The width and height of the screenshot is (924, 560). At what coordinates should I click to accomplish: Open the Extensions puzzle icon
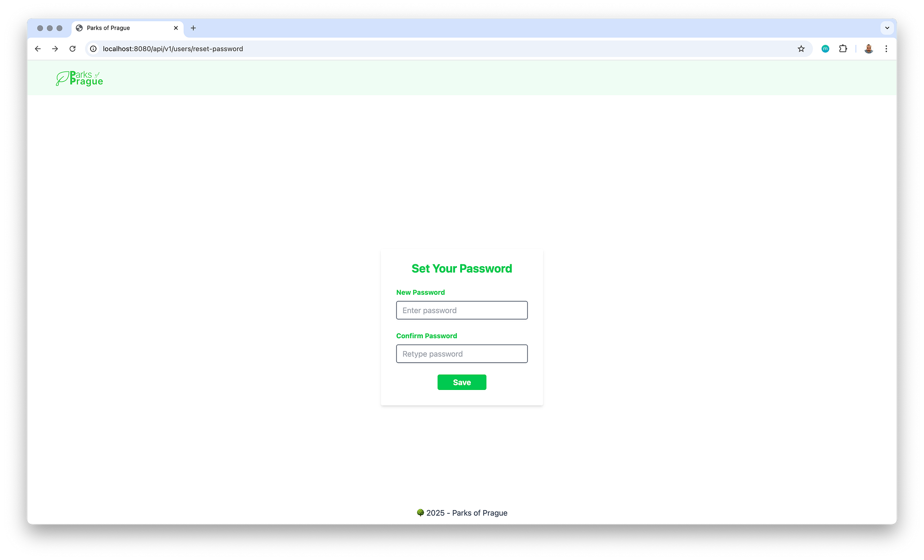coord(843,49)
